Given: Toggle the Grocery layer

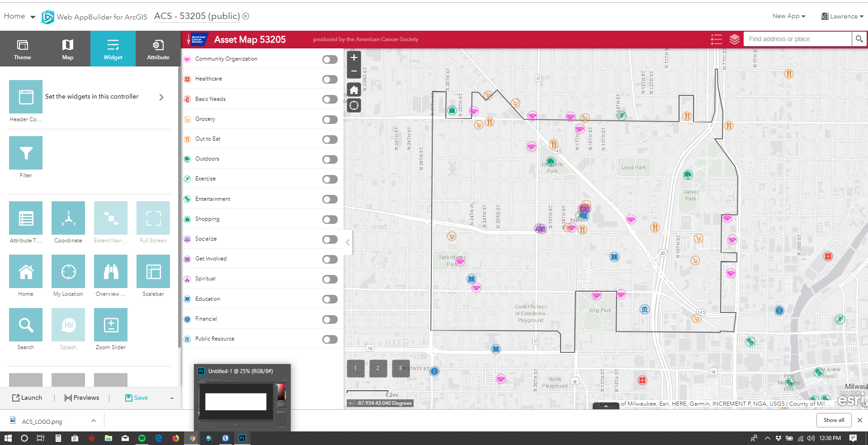Looking at the screenshot, I should (x=330, y=120).
